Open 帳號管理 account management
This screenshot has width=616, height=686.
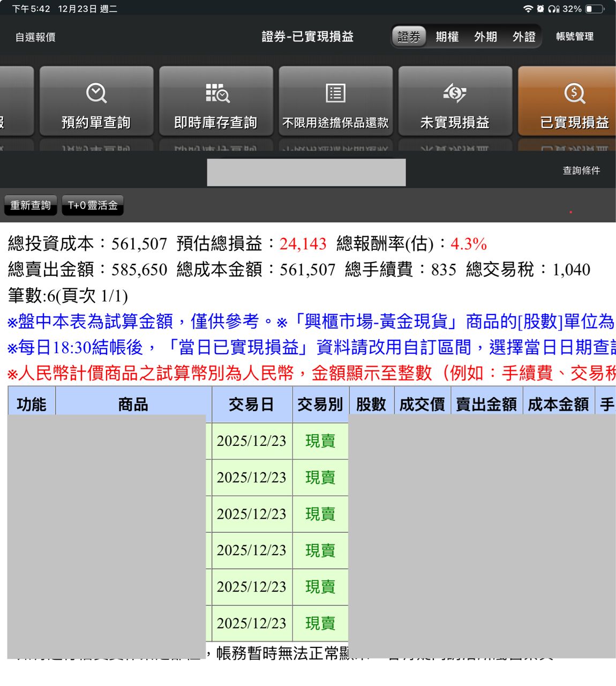tap(575, 36)
